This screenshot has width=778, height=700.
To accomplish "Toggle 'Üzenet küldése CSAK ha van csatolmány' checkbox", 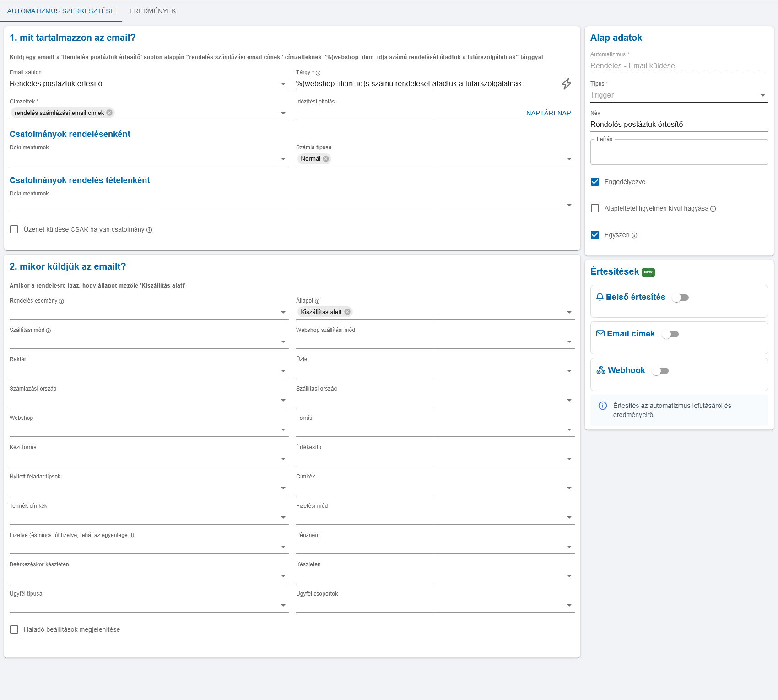I will 14,229.
